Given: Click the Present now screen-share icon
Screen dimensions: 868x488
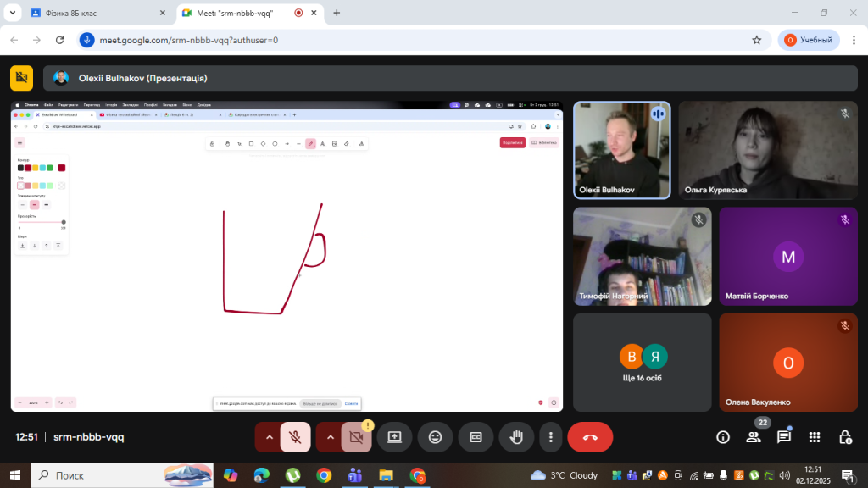Looking at the screenshot, I should 394,437.
